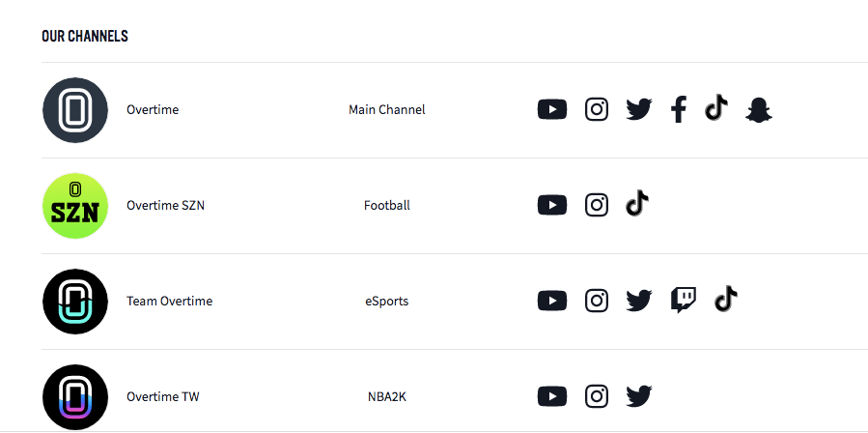Open Team Overtime Twitter icon
Screen dimensions: 868x433
click(638, 301)
